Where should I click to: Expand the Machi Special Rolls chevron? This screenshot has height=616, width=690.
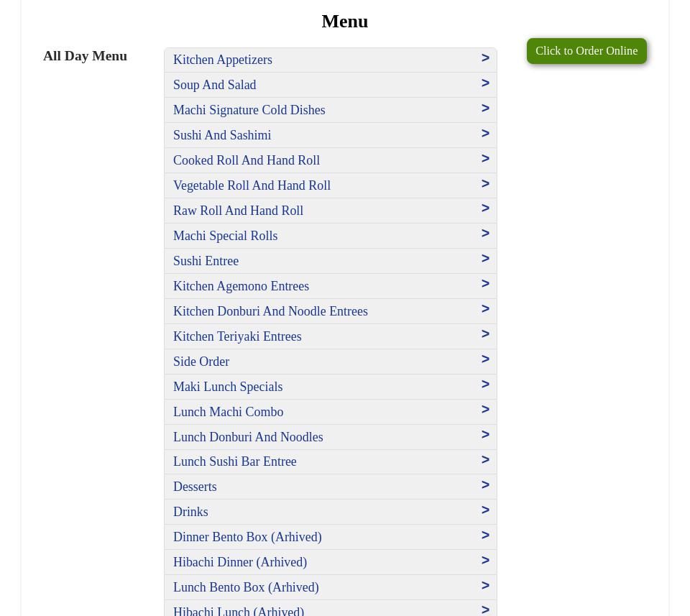(x=485, y=234)
